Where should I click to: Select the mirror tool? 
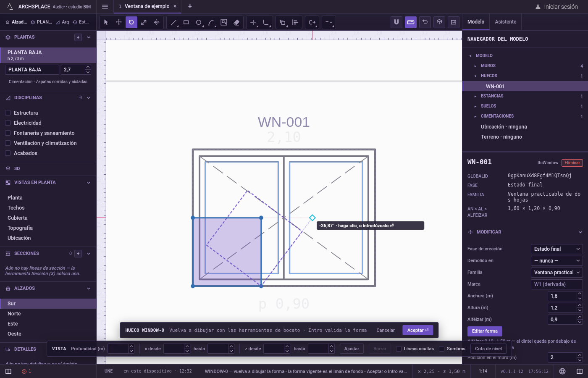click(157, 22)
